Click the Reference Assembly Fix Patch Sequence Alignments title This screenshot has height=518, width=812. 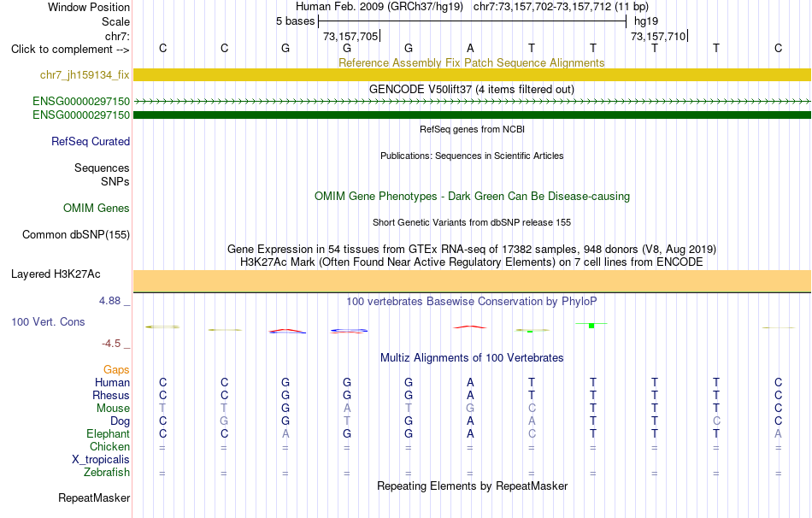coord(471,62)
